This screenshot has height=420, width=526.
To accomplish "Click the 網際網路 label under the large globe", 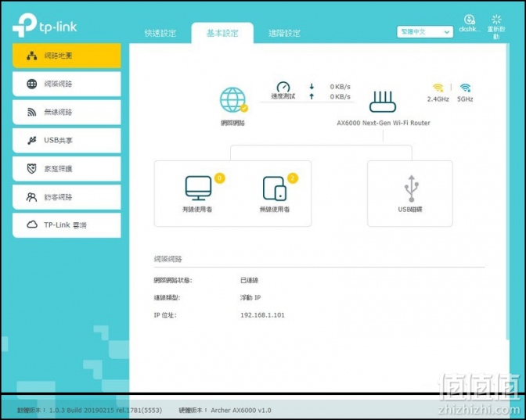I will (x=232, y=123).
